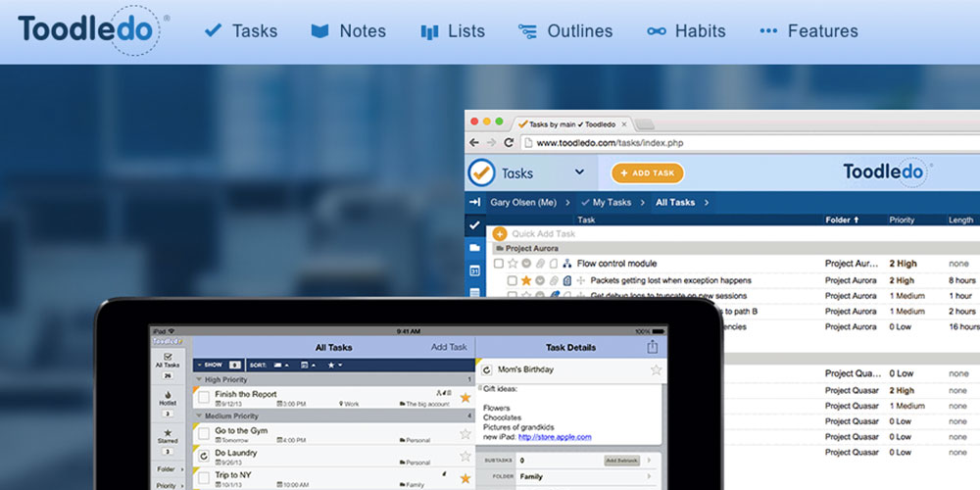
Task: Tap Add Task in the iPad app
Action: (449, 347)
